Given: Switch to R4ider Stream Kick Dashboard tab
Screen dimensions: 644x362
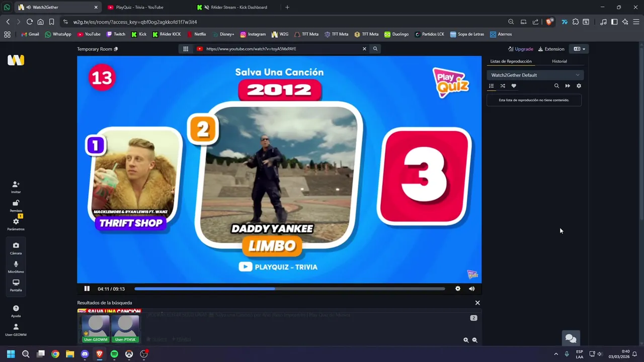Looking at the screenshot, I should pyautogui.click(x=239, y=7).
